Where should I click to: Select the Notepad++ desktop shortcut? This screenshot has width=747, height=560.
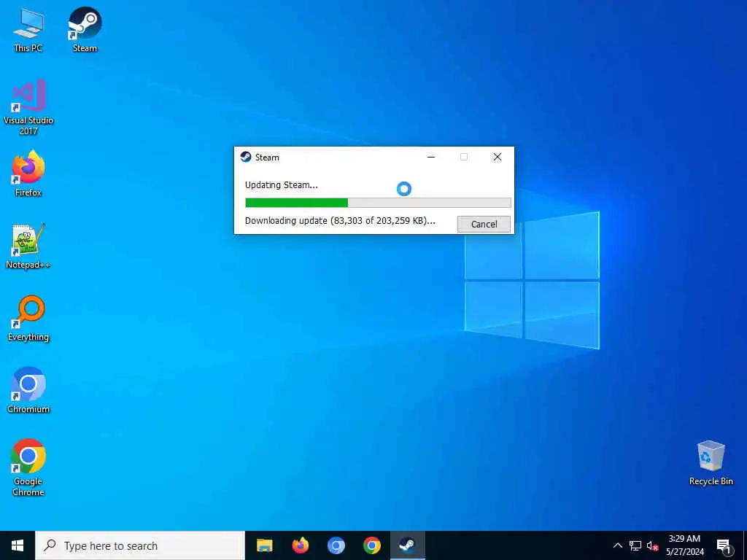tap(28, 246)
